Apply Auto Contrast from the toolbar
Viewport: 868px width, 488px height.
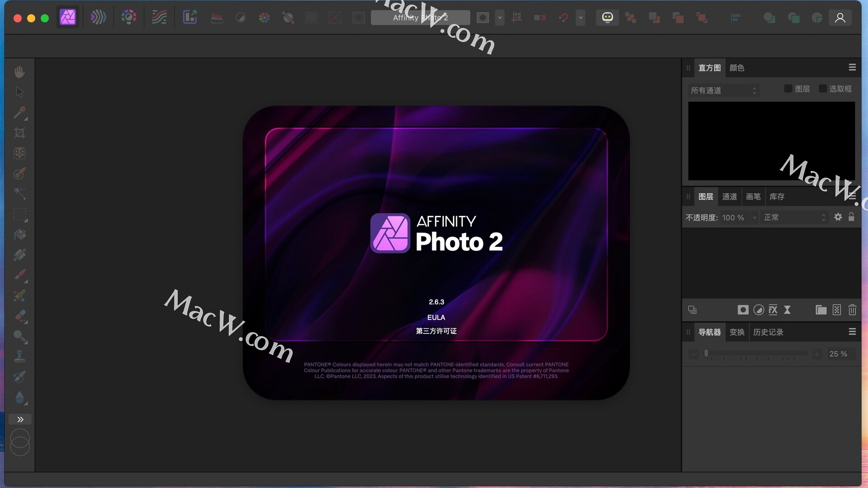pyautogui.click(x=241, y=18)
